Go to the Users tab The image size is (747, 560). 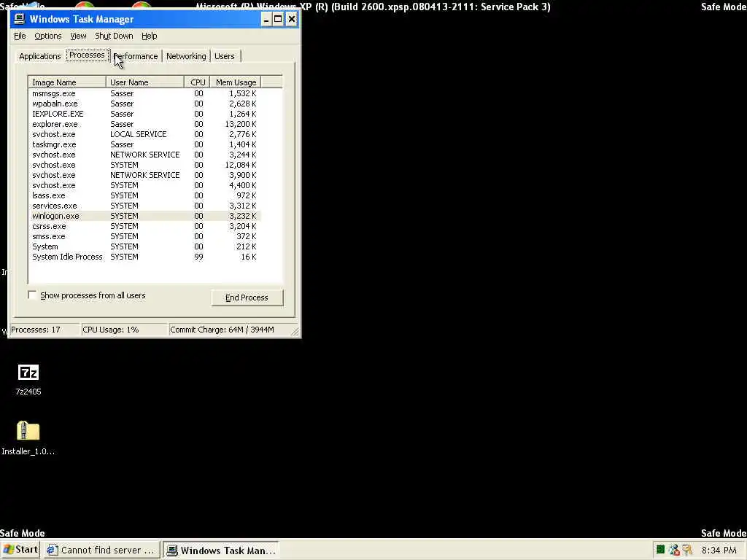pyautogui.click(x=225, y=56)
